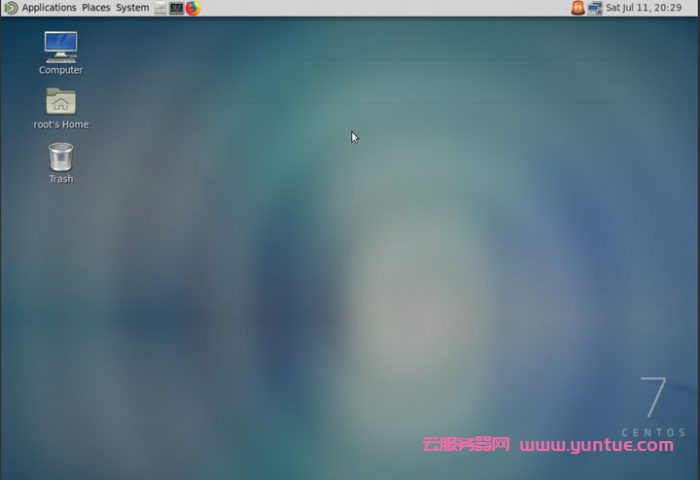Click the "root's Home" label text
Image resolution: width=700 pixels, height=480 pixels.
[61, 125]
